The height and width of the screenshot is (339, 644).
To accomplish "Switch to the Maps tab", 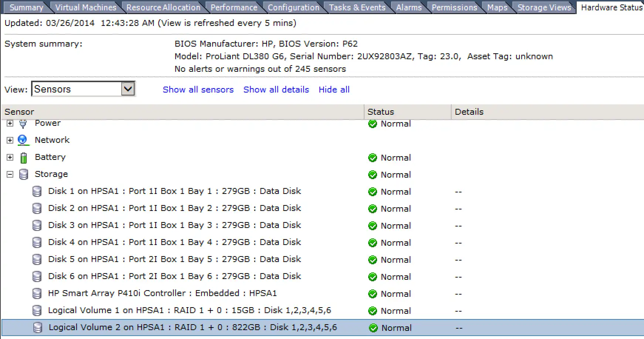I will (497, 7).
